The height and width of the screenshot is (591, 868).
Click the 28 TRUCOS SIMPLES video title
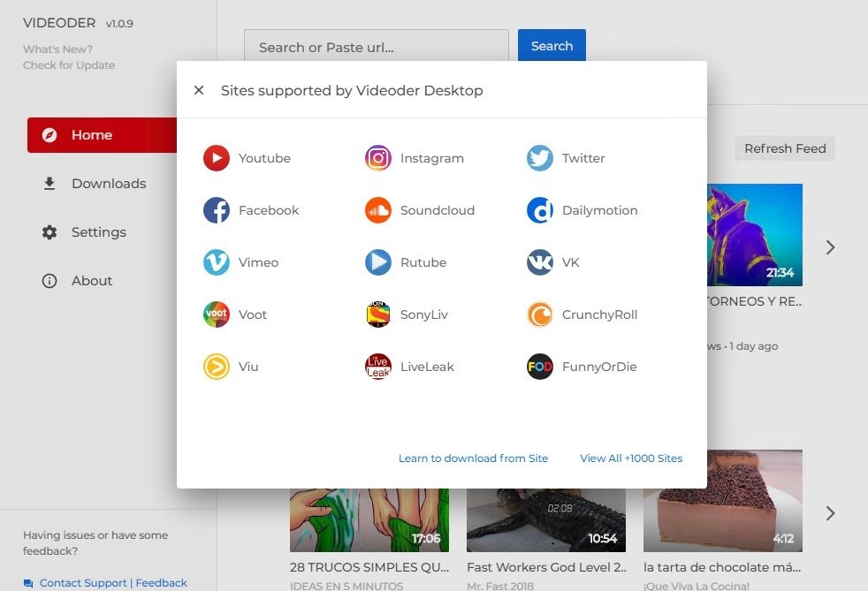tap(369, 567)
